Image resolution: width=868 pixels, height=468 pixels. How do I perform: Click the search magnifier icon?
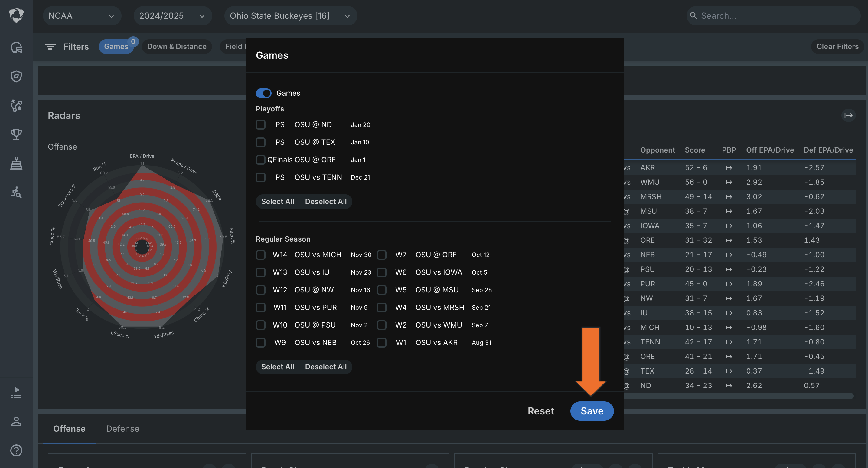point(693,15)
